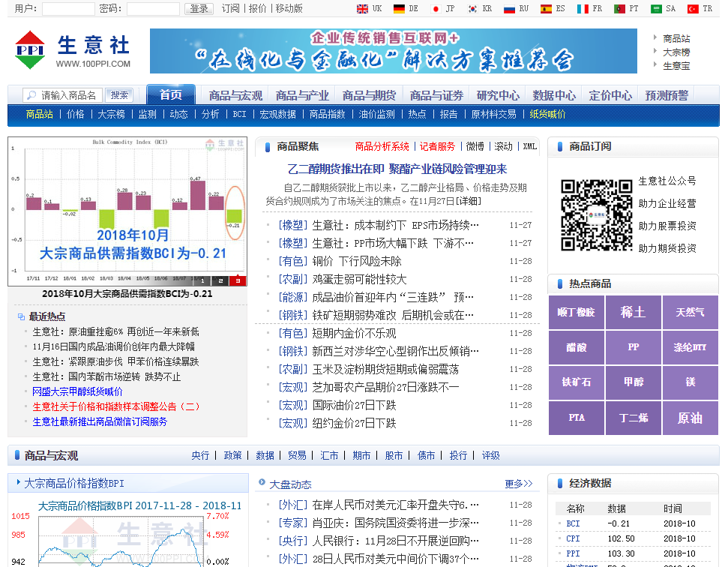
Task: Select the 铁矿石 hot commodity tile
Action: pos(577,382)
